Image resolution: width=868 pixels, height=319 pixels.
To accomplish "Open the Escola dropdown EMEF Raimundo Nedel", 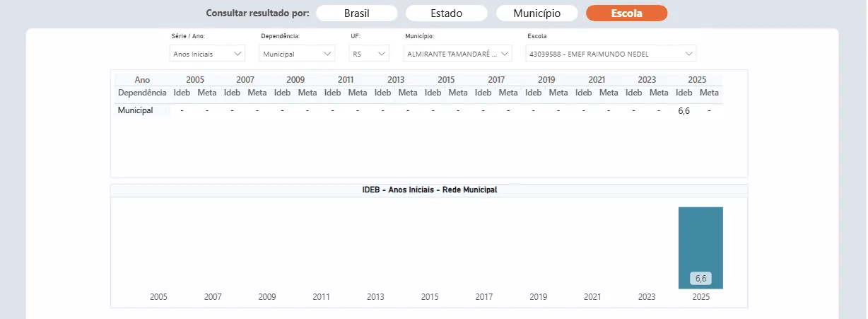I will point(611,54).
